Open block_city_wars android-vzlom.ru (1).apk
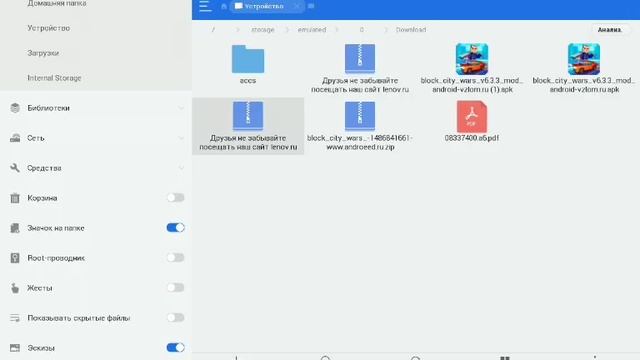This screenshot has height=360, width=640. (472, 69)
